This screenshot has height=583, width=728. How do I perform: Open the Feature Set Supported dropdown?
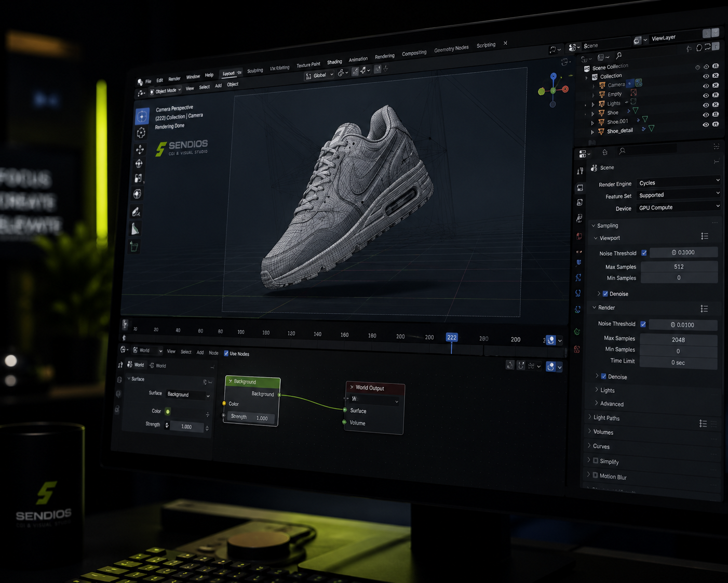coord(678,195)
